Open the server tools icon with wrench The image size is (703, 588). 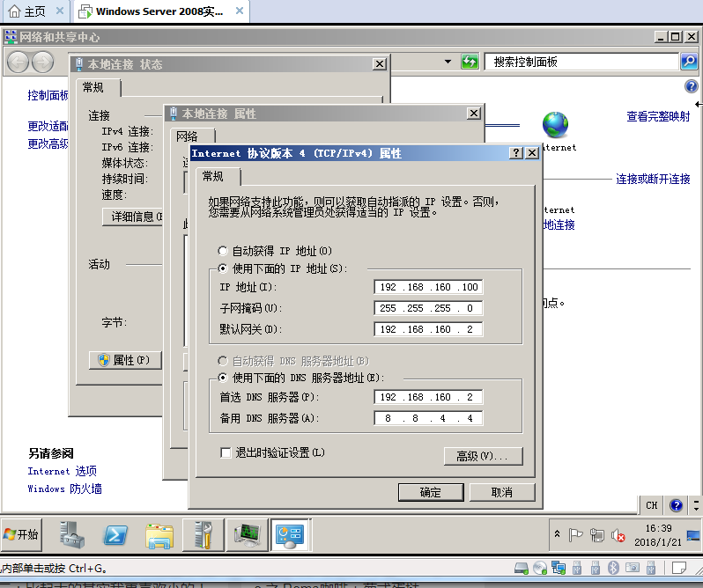point(203,534)
